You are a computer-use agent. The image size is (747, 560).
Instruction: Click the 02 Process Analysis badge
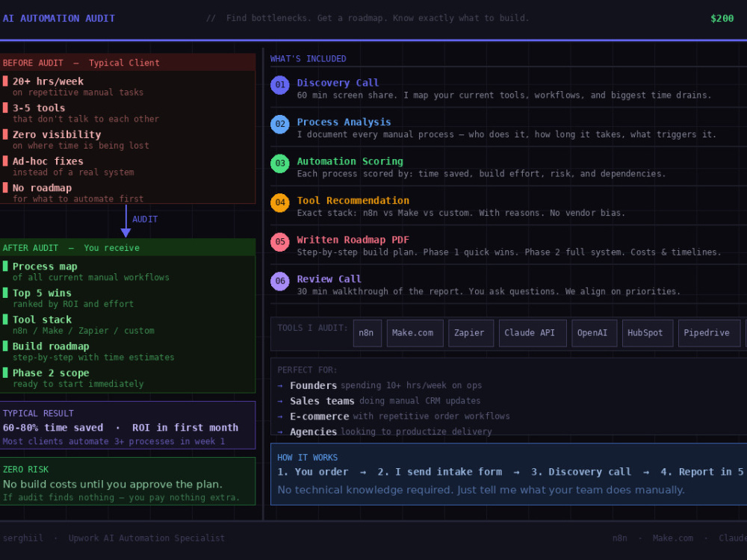point(279,124)
